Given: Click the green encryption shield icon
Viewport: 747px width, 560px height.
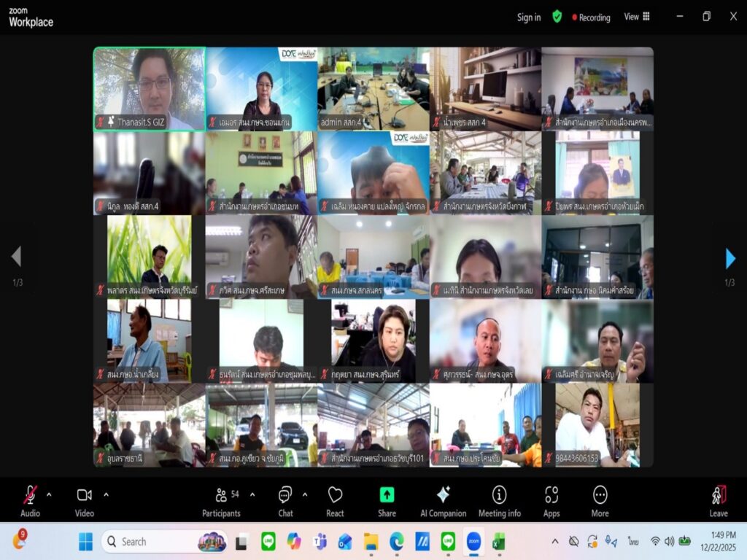Looking at the screenshot, I should tap(557, 17).
